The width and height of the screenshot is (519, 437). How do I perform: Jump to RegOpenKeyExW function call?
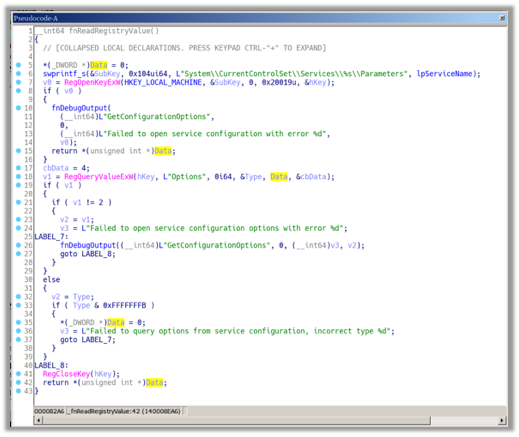click(92, 82)
